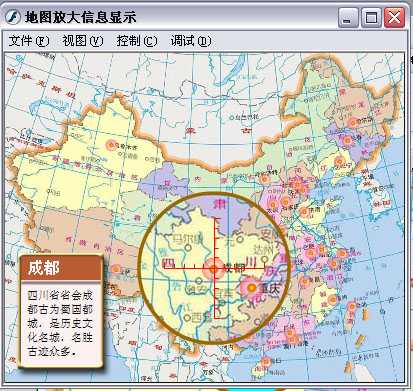The image size is (413, 391).
Task: Click the 成都 header of the info panel
Action: 61,268
